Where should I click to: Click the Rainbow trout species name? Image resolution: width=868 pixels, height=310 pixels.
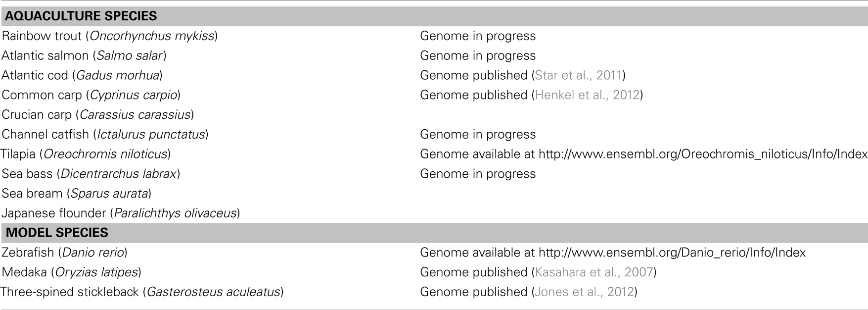pos(110,36)
